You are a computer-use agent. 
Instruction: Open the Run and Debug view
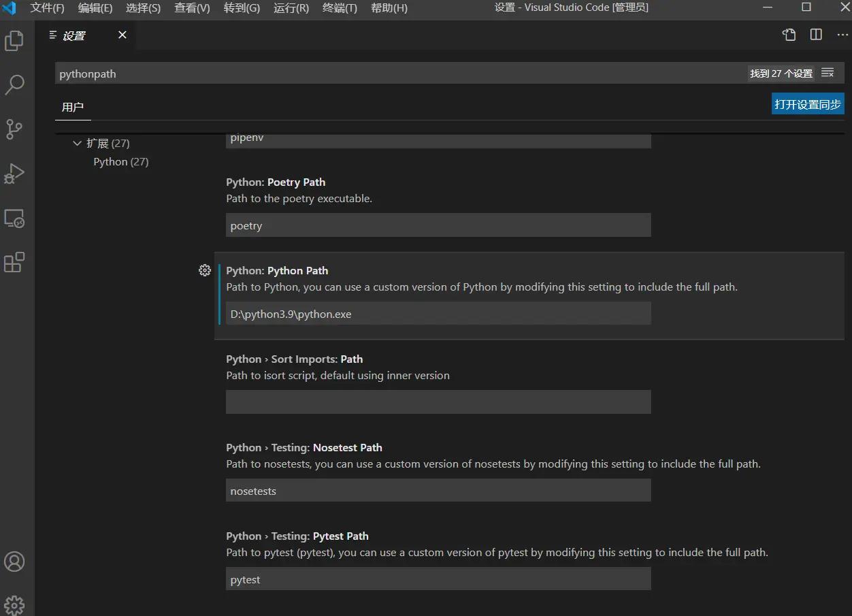point(14,174)
